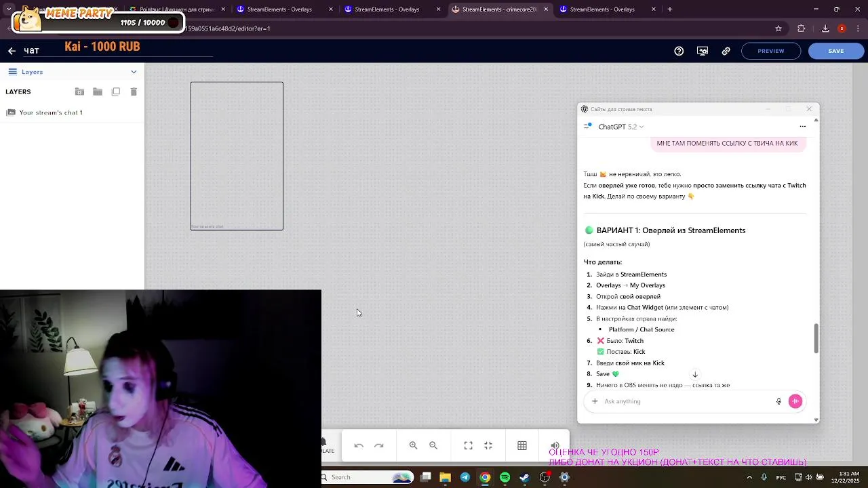The width and height of the screenshot is (868, 488).
Task: Open Steam from the taskbar
Action: (x=525, y=477)
